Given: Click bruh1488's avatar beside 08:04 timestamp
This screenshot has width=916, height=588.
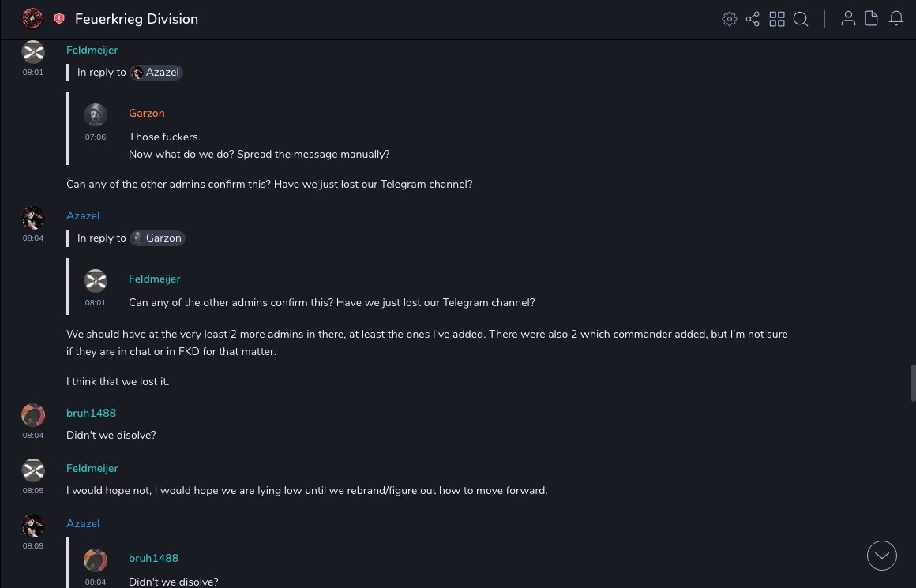Looking at the screenshot, I should point(33,415).
